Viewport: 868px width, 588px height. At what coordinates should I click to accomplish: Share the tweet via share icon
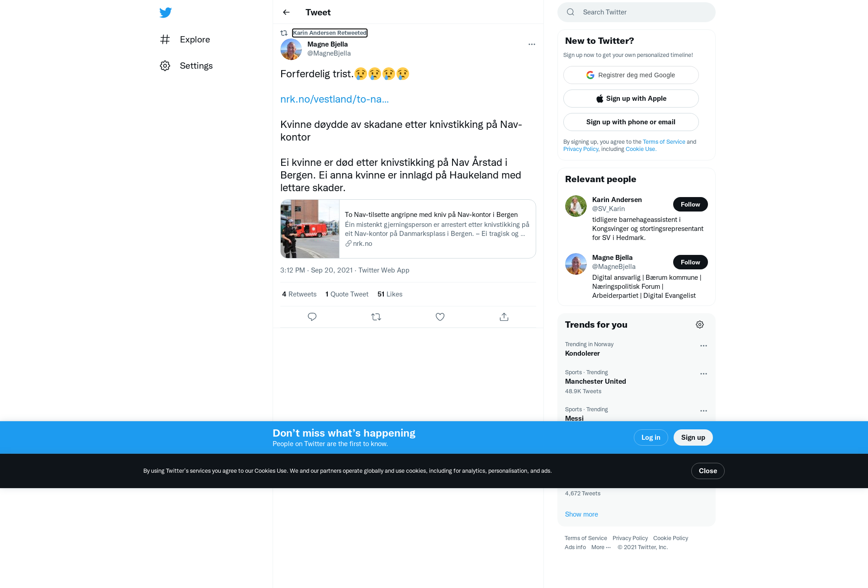[504, 317]
